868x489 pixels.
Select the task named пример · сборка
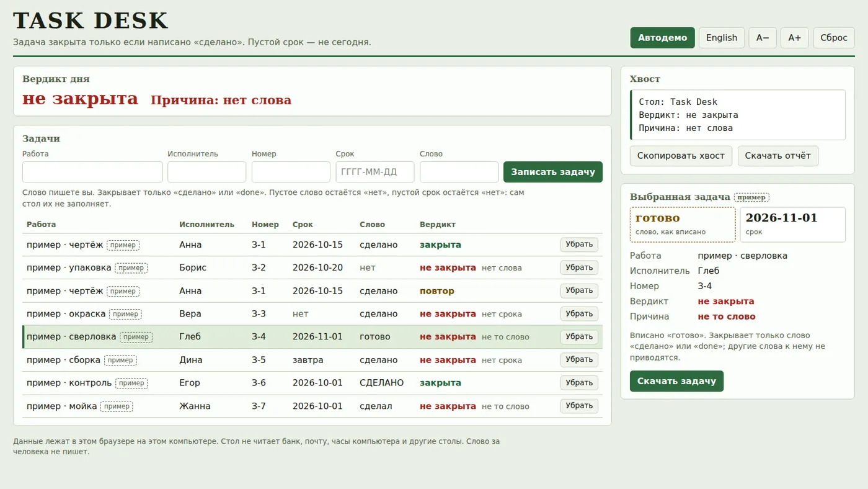click(x=64, y=360)
